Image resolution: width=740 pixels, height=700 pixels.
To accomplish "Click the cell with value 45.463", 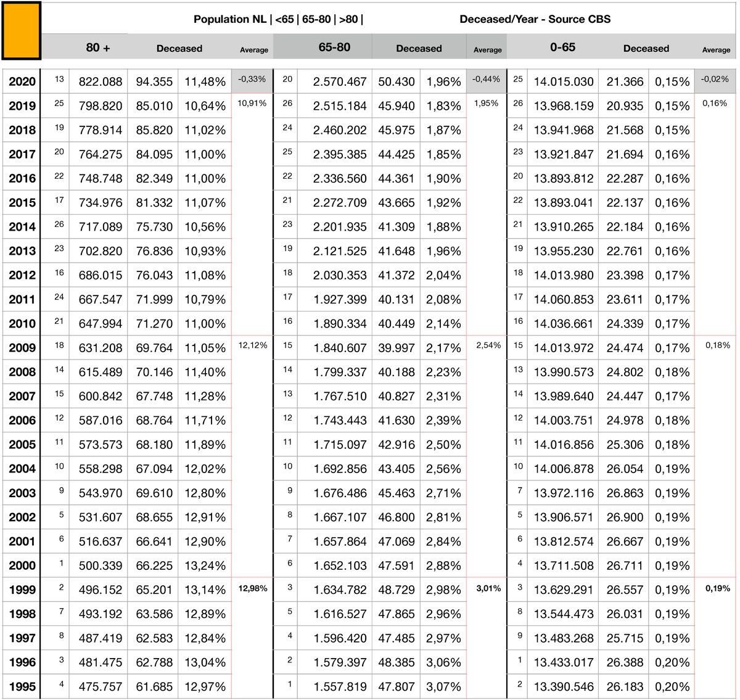I will pyautogui.click(x=397, y=493).
